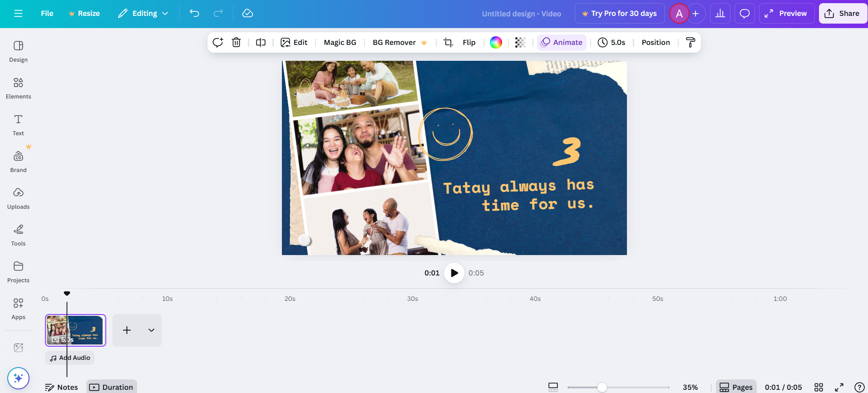
Task: Add a new page with plus button
Action: coord(127,330)
